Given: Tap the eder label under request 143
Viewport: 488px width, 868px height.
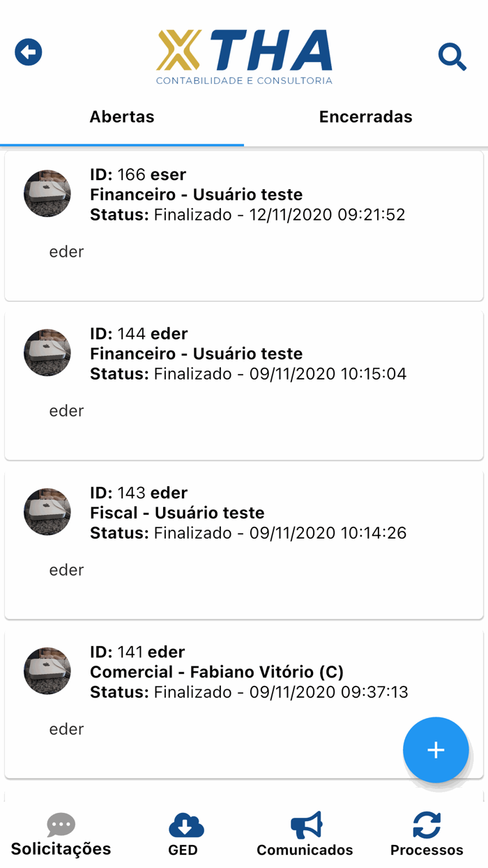Looking at the screenshot, I should pos(66,569).
